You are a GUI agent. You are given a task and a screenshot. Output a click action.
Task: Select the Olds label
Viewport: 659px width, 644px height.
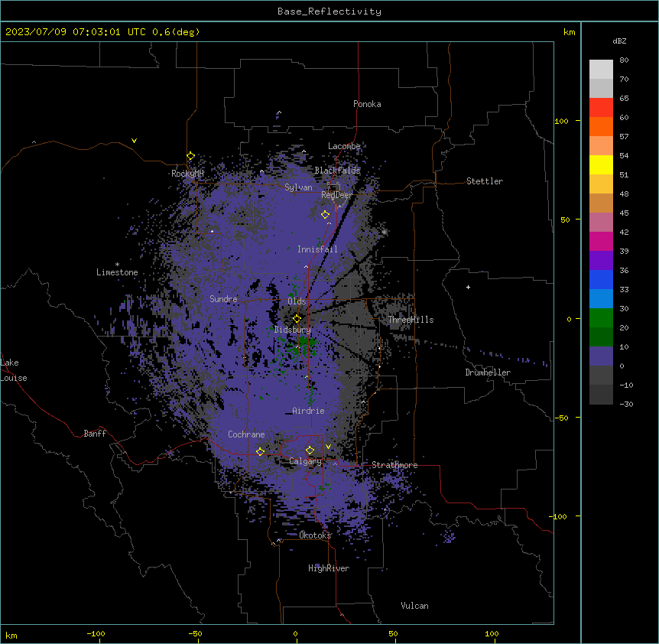click(x=297, y=301)
